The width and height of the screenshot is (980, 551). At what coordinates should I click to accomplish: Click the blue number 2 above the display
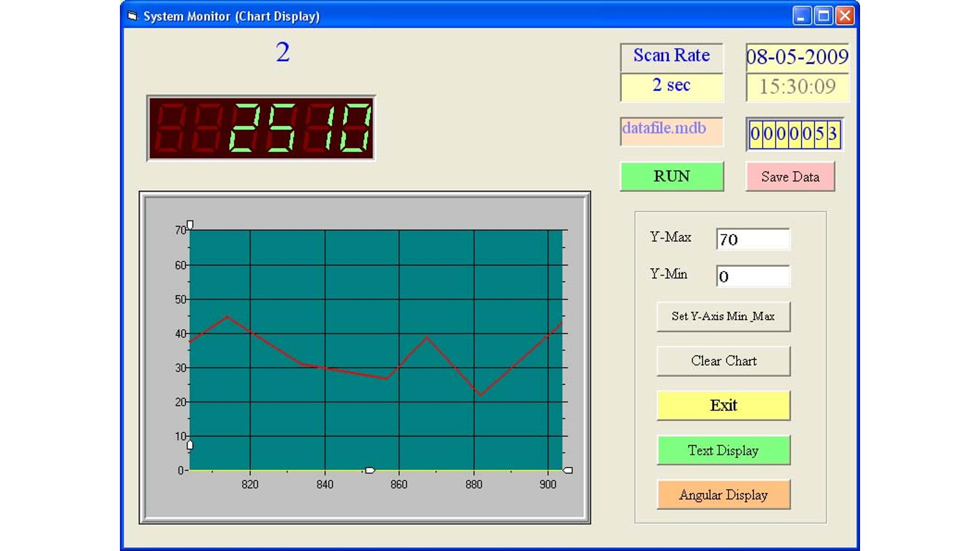coord(283,52)
